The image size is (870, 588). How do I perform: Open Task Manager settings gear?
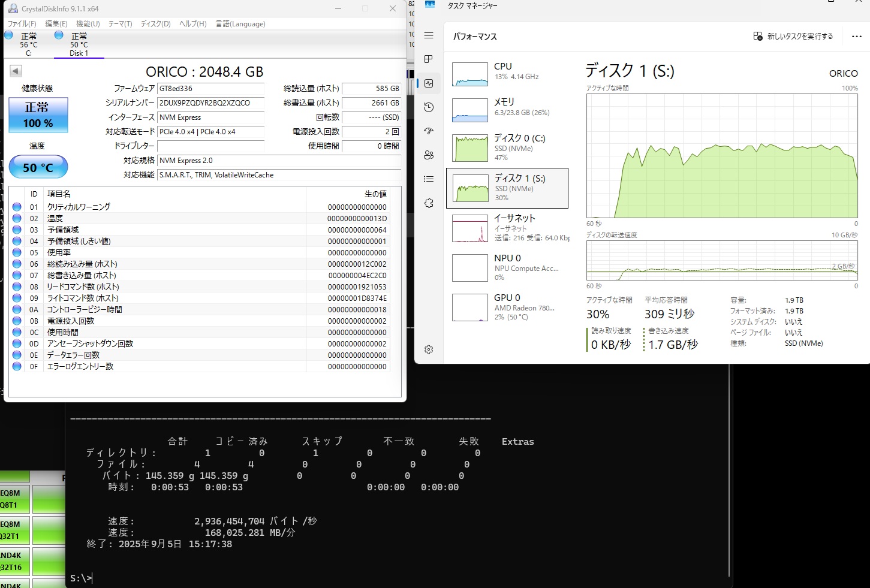[x=429, y=349]
